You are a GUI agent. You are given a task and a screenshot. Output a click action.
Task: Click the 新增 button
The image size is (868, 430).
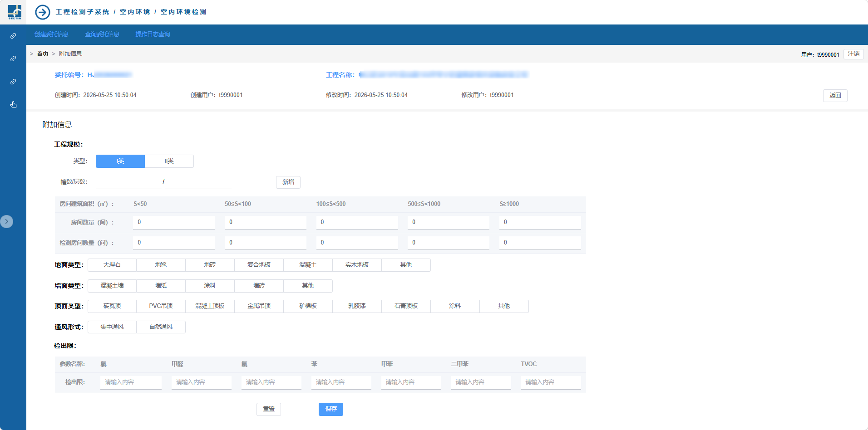(288, 182)
